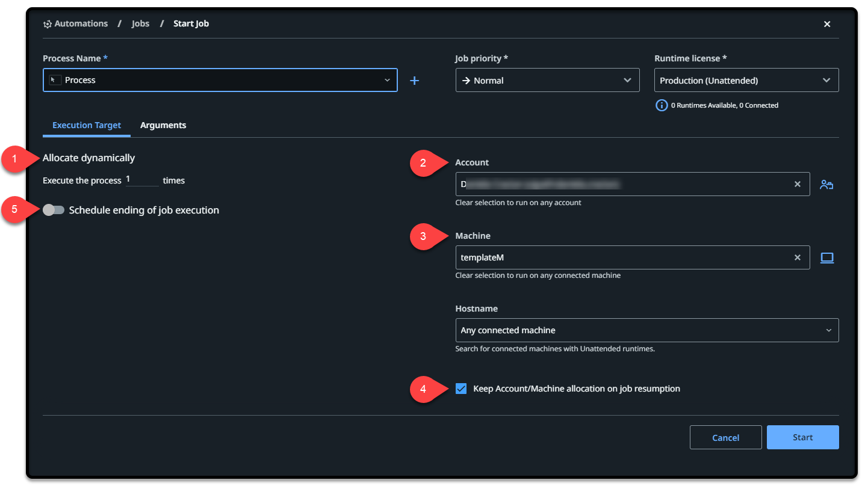Image resolution: width=868 pixels, height=486 pixels.
Task: Switch to the Execution Target tab
Action: click(87, 125)
